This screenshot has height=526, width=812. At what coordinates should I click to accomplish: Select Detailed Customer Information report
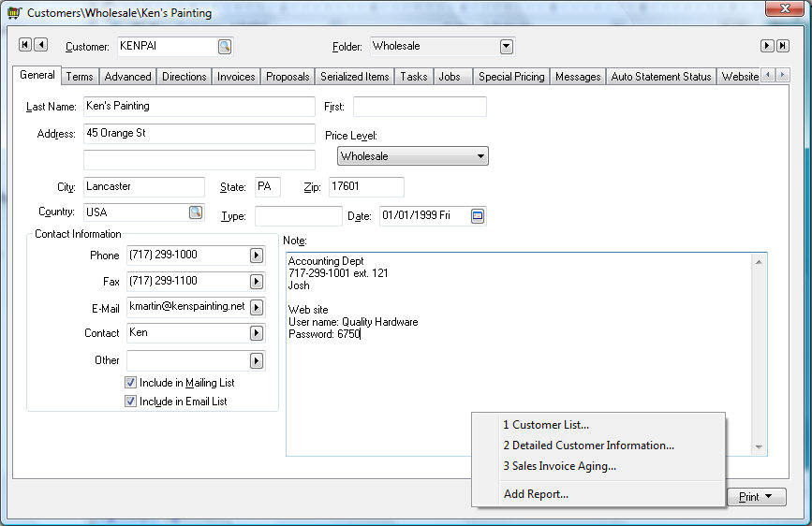[588, 446]
